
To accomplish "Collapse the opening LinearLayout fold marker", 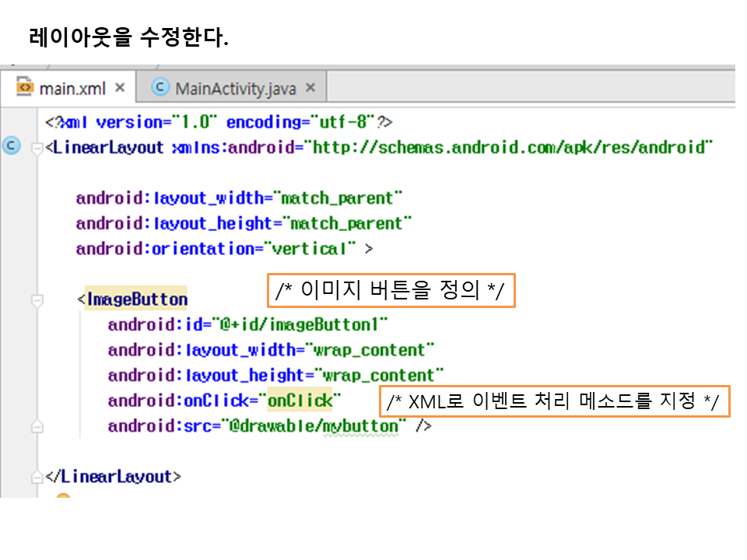I will pyautogui.click(x=37, y=148).
